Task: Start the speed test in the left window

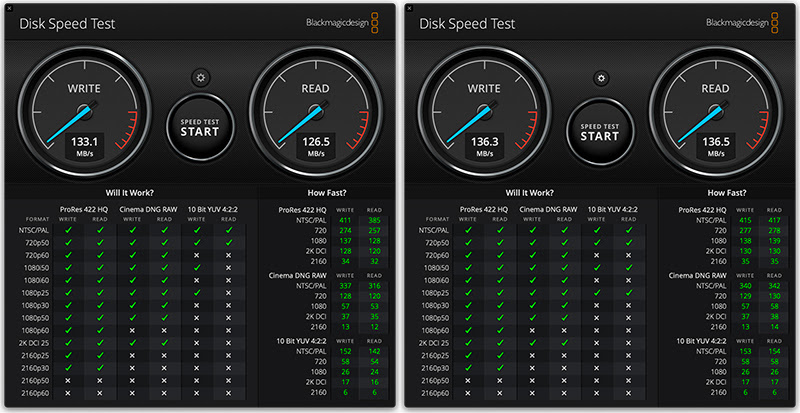Action: tap(200, 128)
